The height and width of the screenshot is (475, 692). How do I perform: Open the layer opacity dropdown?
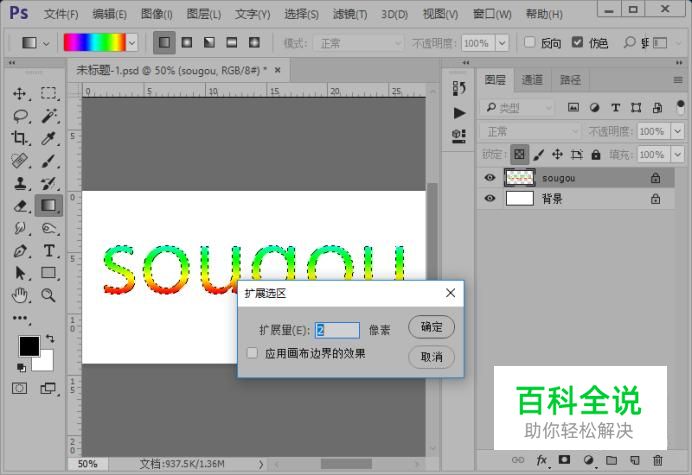pos(677,131)
